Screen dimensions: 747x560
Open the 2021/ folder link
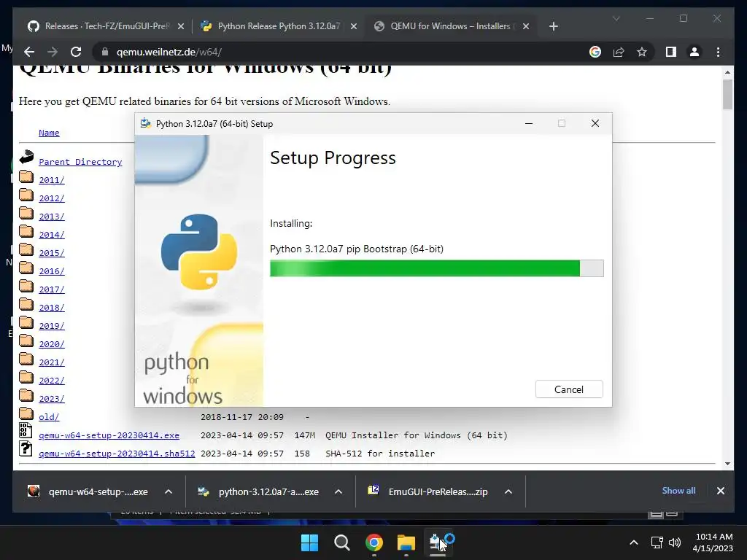(52, 362)
